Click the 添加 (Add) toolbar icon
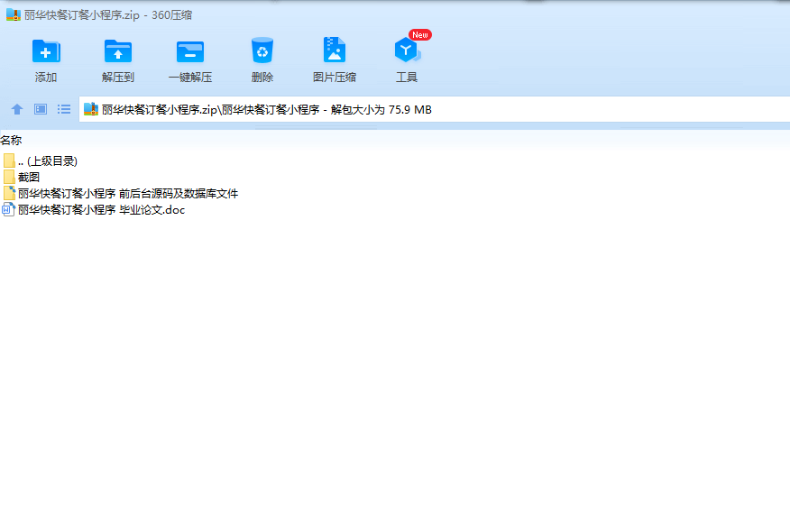This screenshot has height=532, width=790. pos(46,50)
